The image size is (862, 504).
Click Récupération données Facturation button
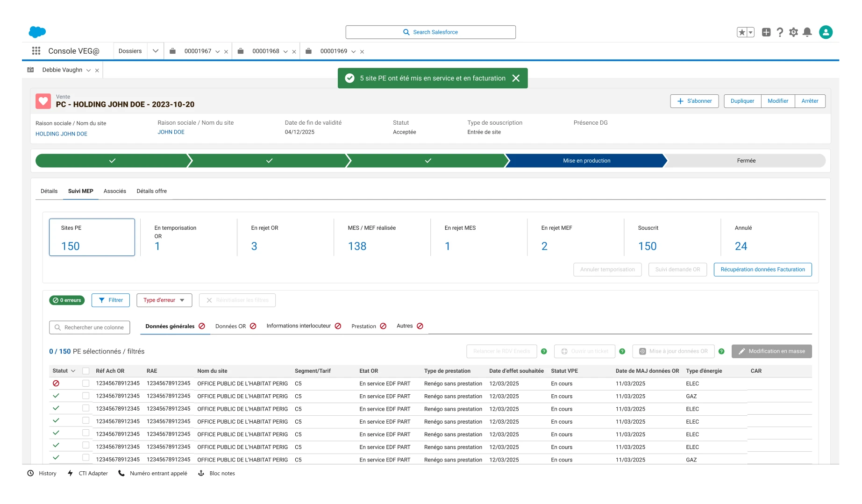click(x=762, y=270)
